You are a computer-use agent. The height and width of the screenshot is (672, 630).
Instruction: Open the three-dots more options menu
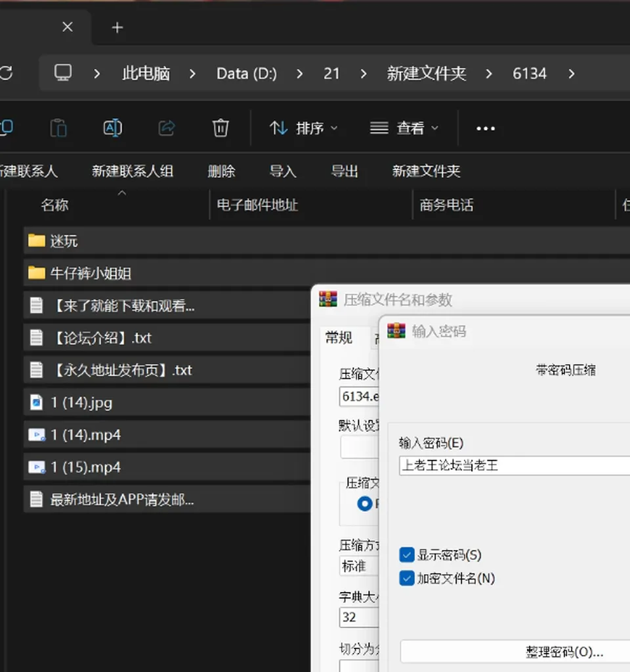coord(486,128)
